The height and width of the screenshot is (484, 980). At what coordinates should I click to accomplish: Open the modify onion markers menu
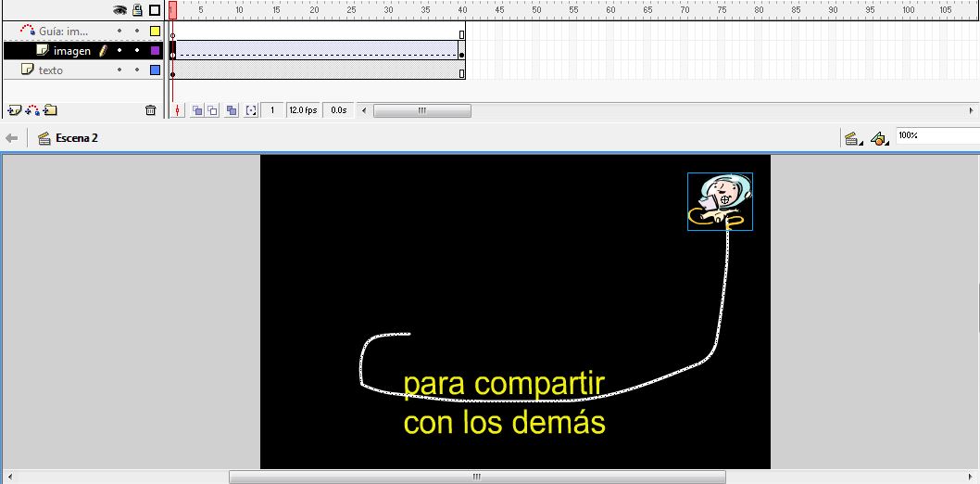[x=251, y=110]
